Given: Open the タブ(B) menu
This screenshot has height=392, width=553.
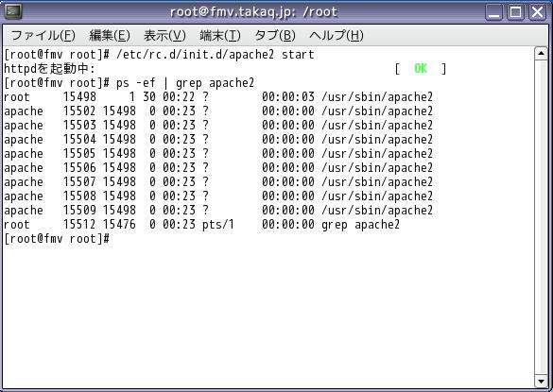Looking at the screenshot, I should [275, 35].
